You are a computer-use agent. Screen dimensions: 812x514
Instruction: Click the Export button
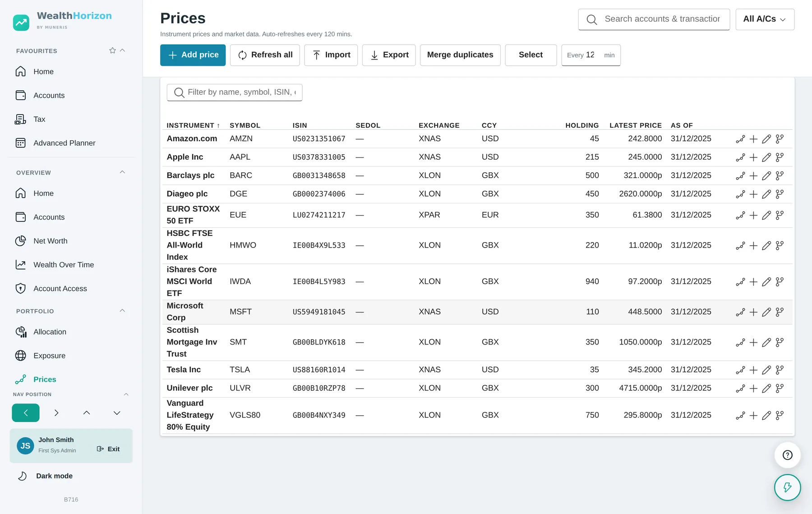pyautogui.click(x=389, y=55)
